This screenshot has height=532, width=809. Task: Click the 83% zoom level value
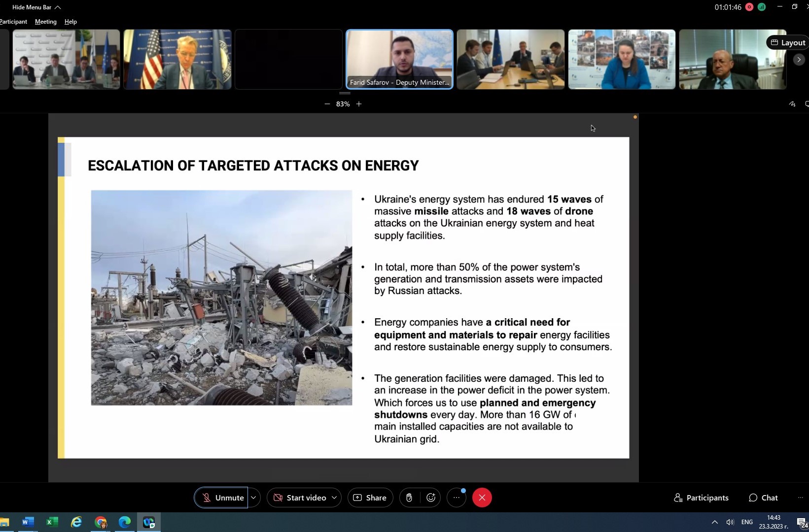pyautogui.click(x=343, y=104)
